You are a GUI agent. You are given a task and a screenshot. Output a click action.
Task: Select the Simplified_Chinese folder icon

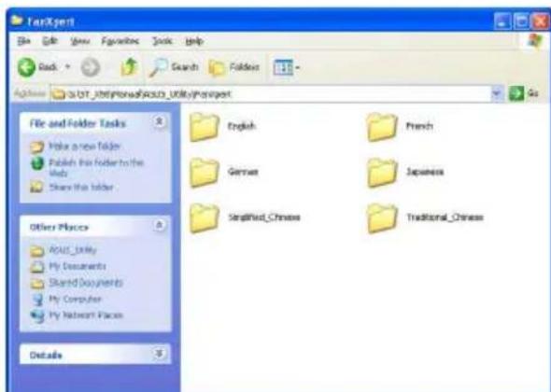(205, 218)
